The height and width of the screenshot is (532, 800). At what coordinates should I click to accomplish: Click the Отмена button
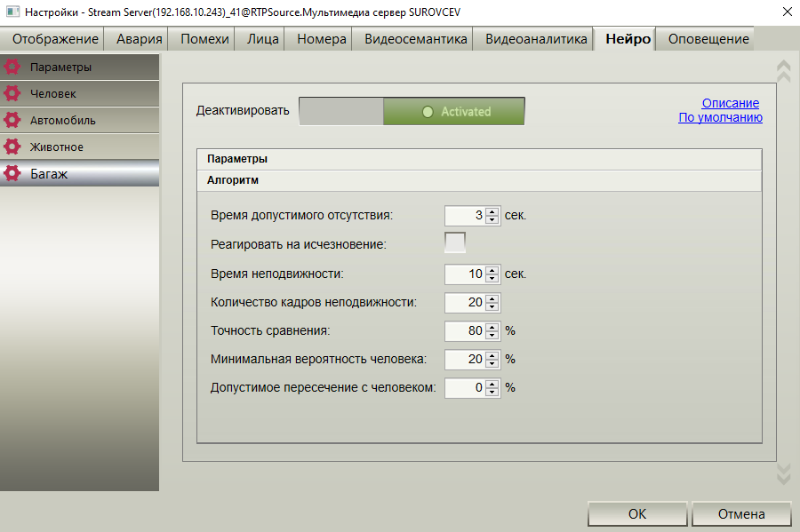pyautogui.click(x=741, y=513)
